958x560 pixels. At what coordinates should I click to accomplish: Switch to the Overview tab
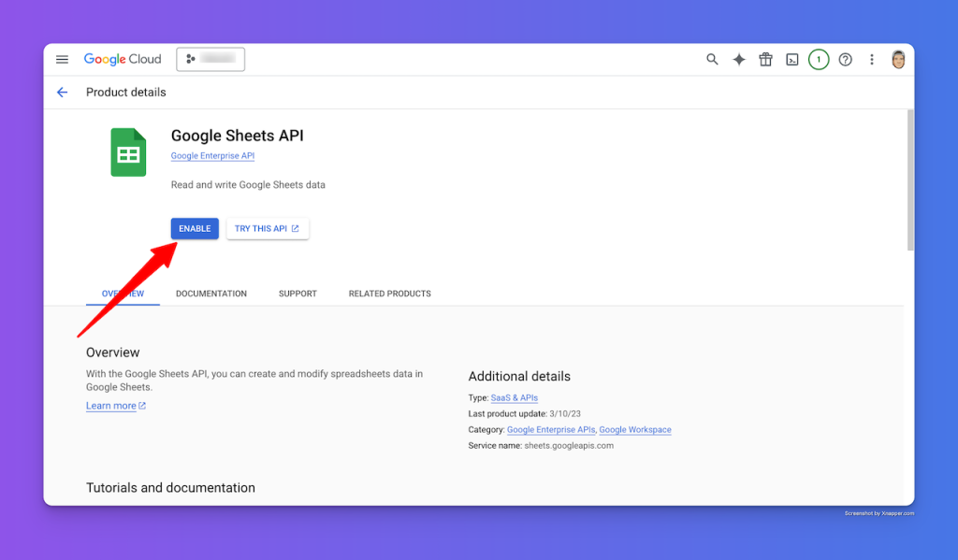123,294
